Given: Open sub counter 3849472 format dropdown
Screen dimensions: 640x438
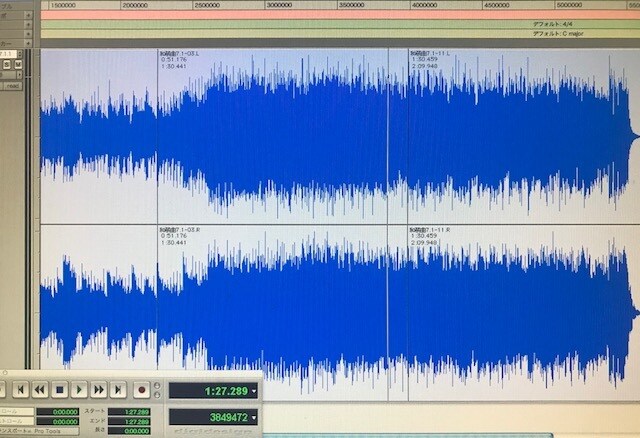Looking at the screenshot, I should tap(254, 417).
